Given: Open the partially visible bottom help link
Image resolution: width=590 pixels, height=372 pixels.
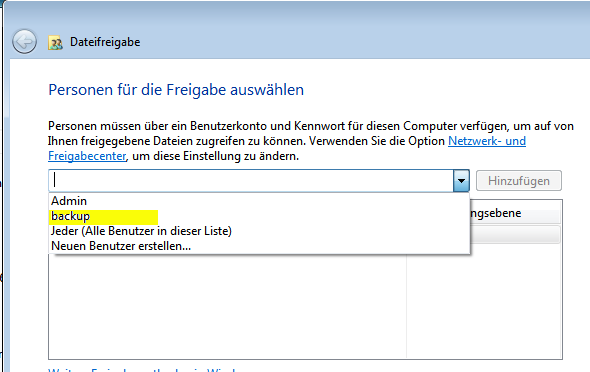Looking at the screenshot, I should pos(142,369).
